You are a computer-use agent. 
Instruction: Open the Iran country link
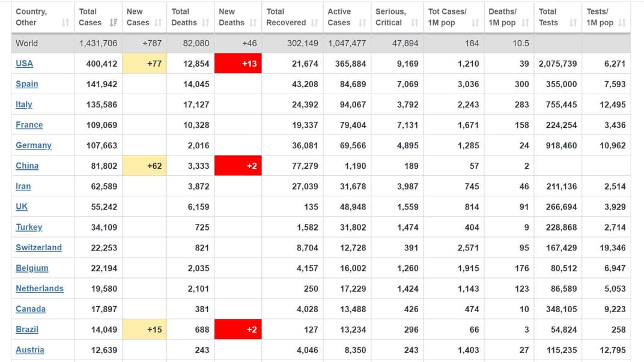click(x=23, y=186)
